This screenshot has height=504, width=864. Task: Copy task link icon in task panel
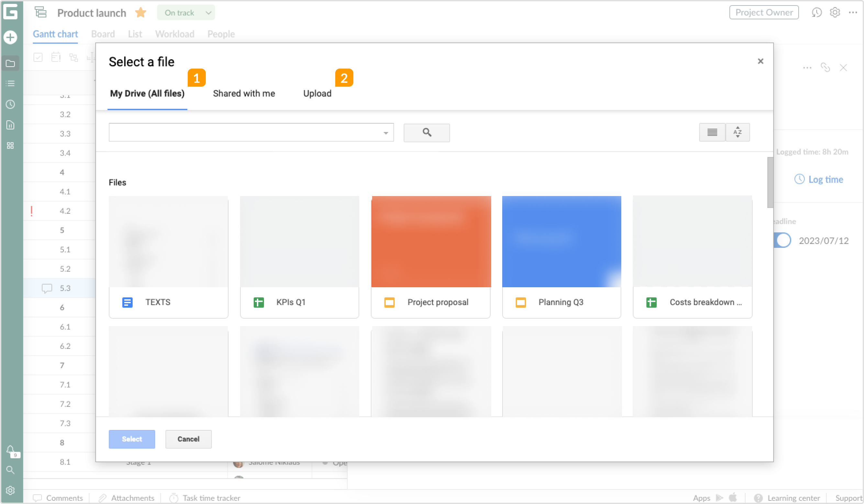point(825,68)
